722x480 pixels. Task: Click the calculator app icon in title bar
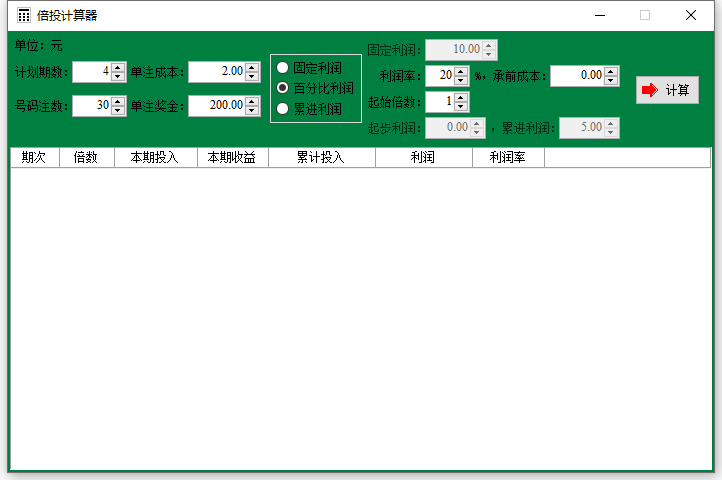click(x=23, y=15)
